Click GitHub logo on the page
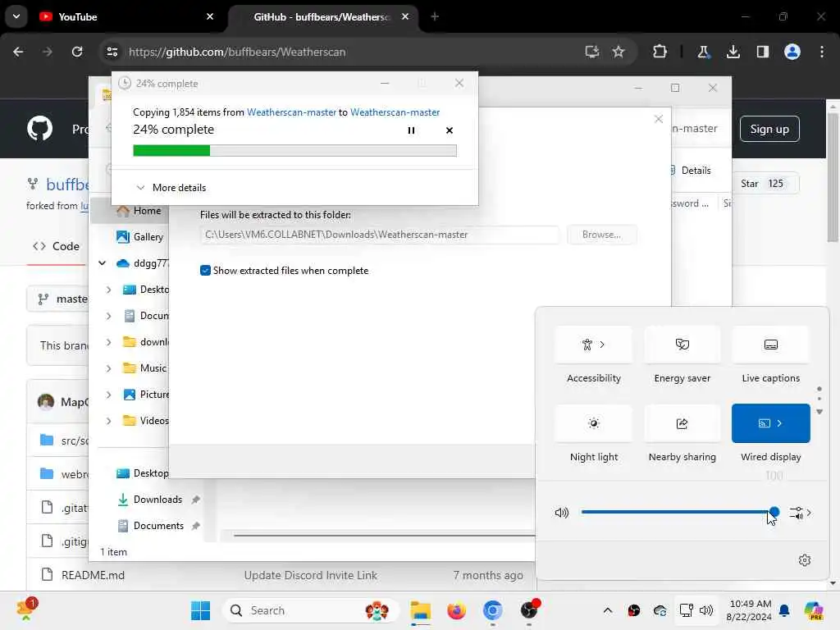Viewport: 840px width, 630px height. (x=39, y=129)
